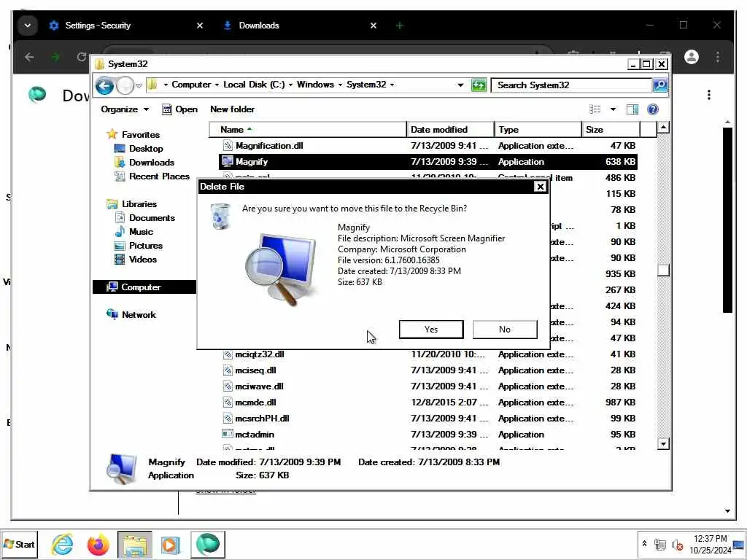Image resolution: width=747 pixels, height=560 pixels.
Task: Expand the Windows breadcrumb arrow
Action: 340,85
